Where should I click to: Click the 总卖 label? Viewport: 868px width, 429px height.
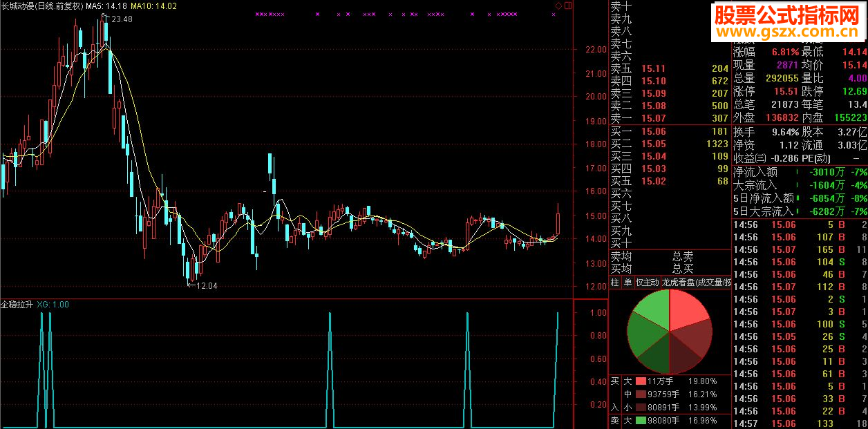[x=683, y=256]
